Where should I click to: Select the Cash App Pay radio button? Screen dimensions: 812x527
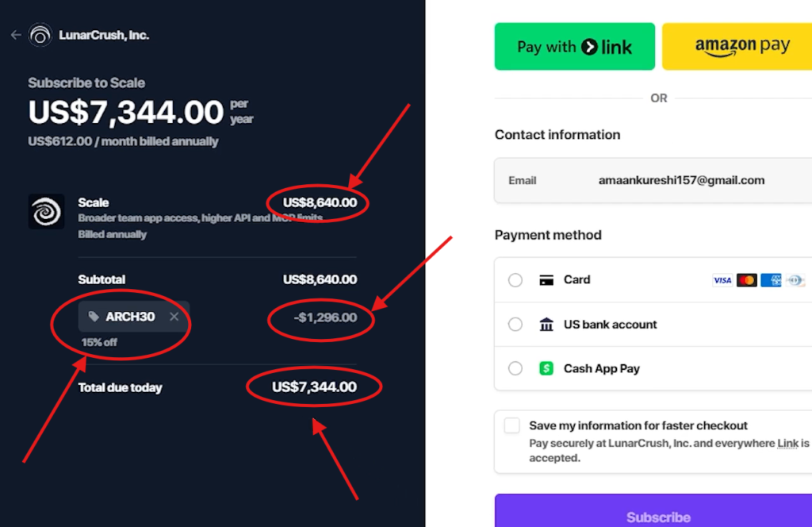coord(515,368)
